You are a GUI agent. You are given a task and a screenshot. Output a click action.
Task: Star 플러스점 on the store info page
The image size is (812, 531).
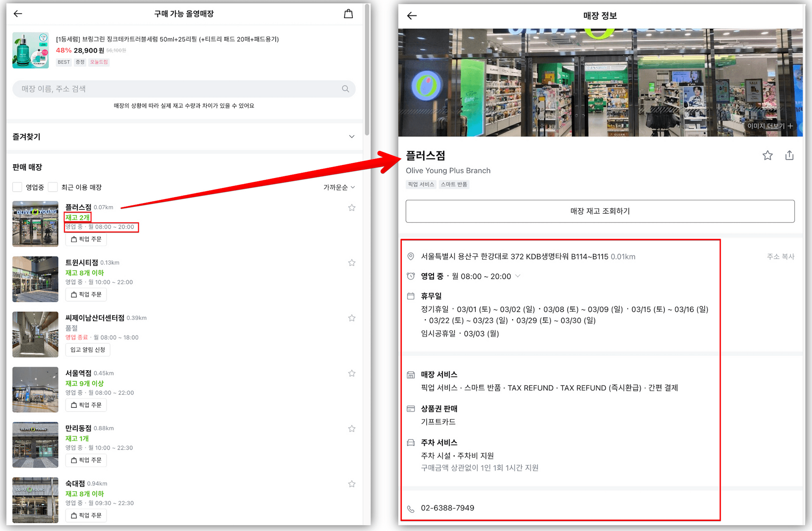coord(768,155)
